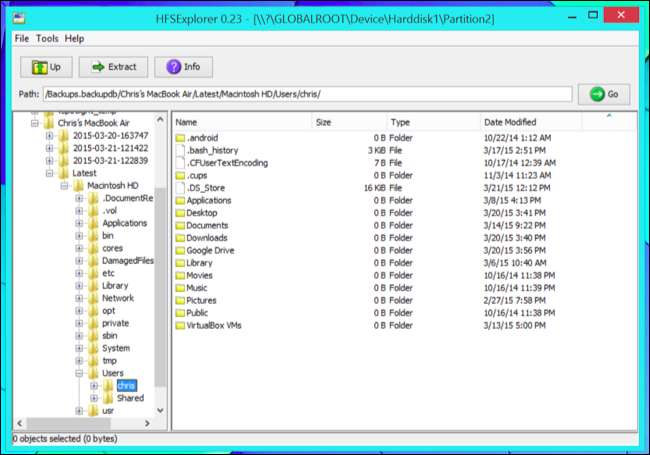This screenshot has width=650, height=455.
Task: Expand the Shared tree node
Action: pyautogui.click(x=94, y=398)
